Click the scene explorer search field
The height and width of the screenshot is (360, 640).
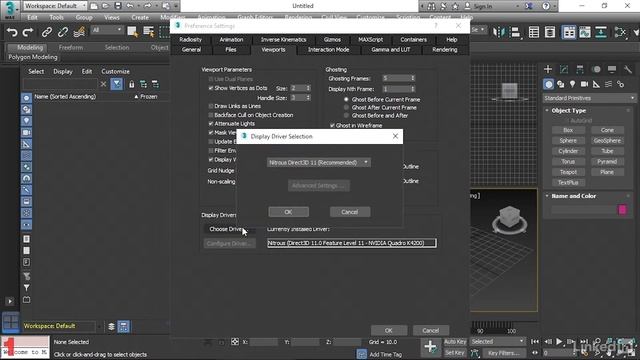60,84
